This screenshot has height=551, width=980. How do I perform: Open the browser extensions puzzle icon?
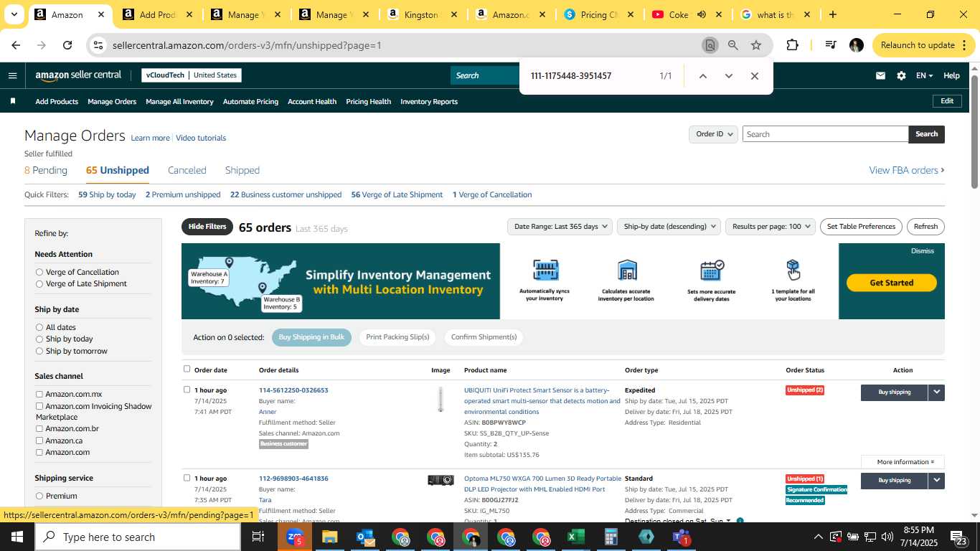[x=792, y=45]
